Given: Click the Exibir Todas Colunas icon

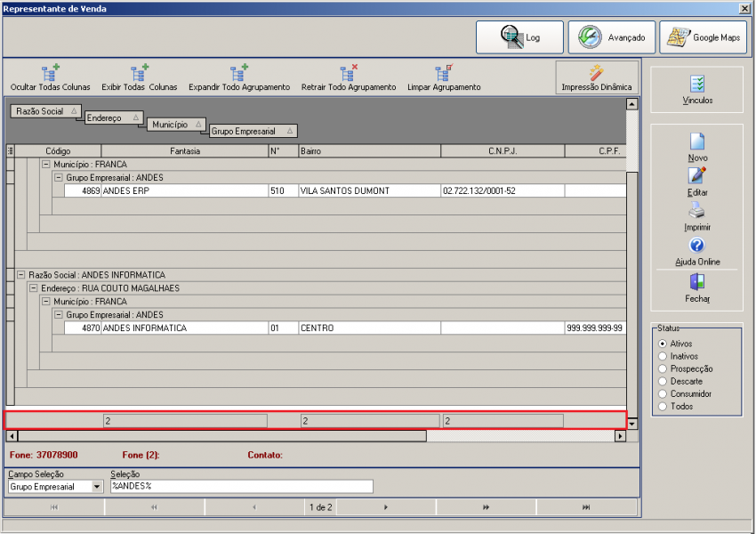Looking at the screenshot, I should [140, 73].
